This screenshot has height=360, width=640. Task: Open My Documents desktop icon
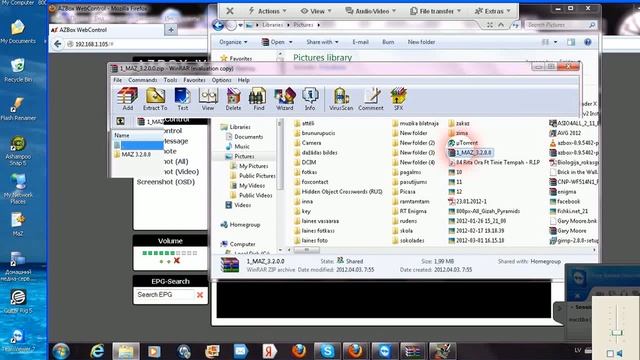(x=18, y=32)
